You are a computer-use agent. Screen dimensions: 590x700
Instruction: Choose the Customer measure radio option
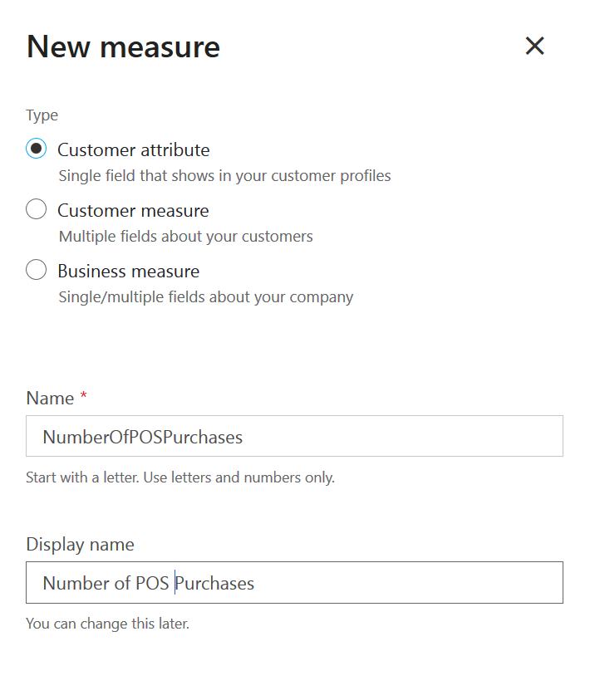36,210
